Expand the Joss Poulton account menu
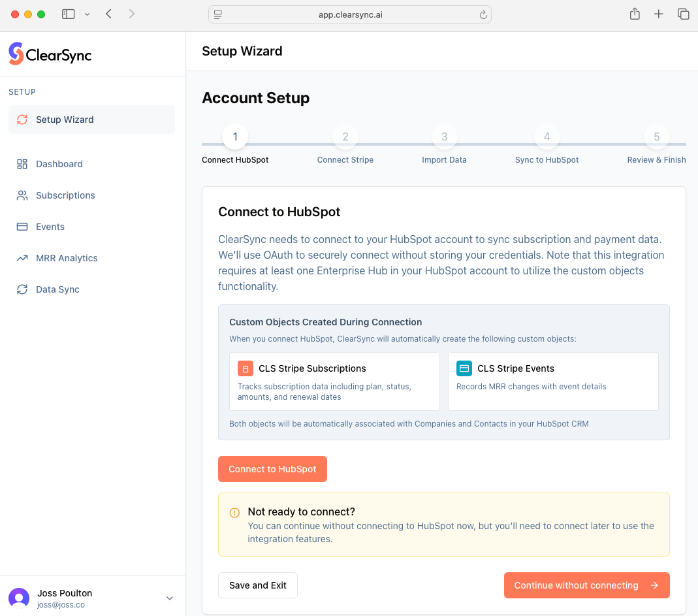The image size is (698, 616). pyautogui.click(x=170, y=598)
